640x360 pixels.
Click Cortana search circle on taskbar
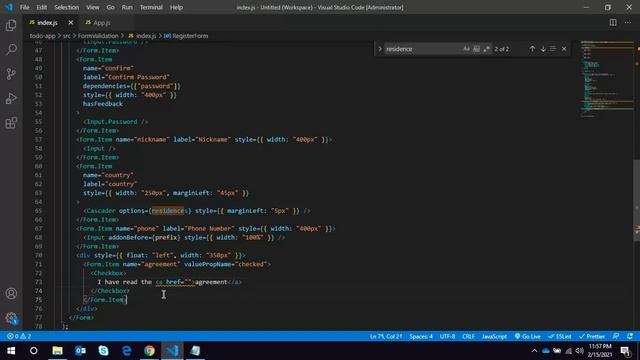point(34,351)
